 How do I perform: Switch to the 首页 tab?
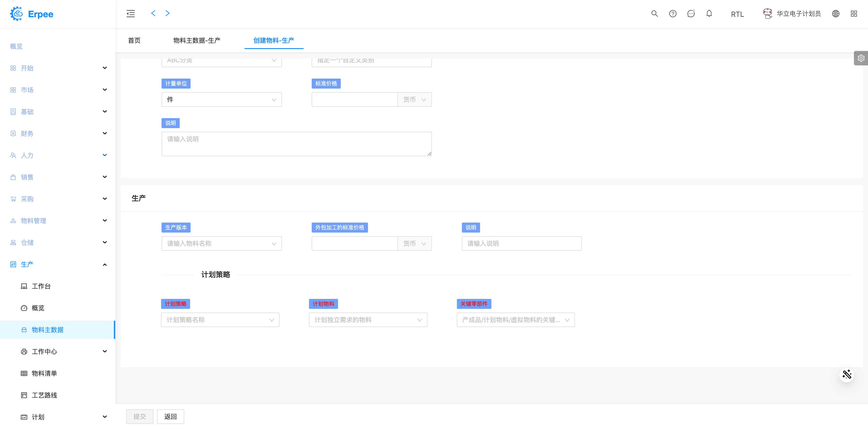pyautogui.click(x=134, y=40)
